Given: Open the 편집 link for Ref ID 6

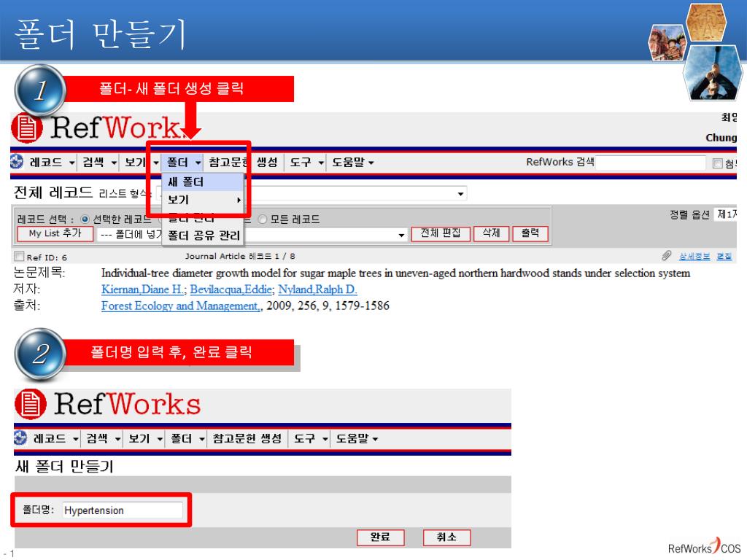Looking at the screenshot, I should (x=724, y=257).
